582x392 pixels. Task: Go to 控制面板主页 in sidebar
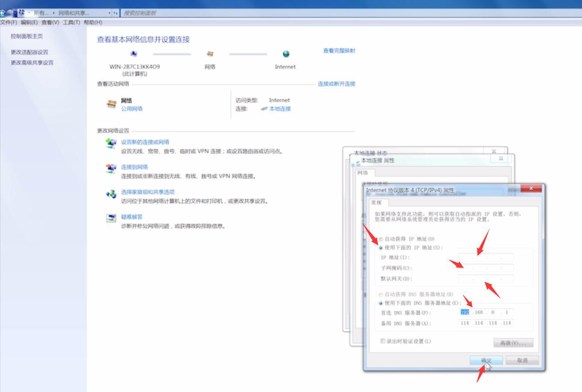[27, 36]
